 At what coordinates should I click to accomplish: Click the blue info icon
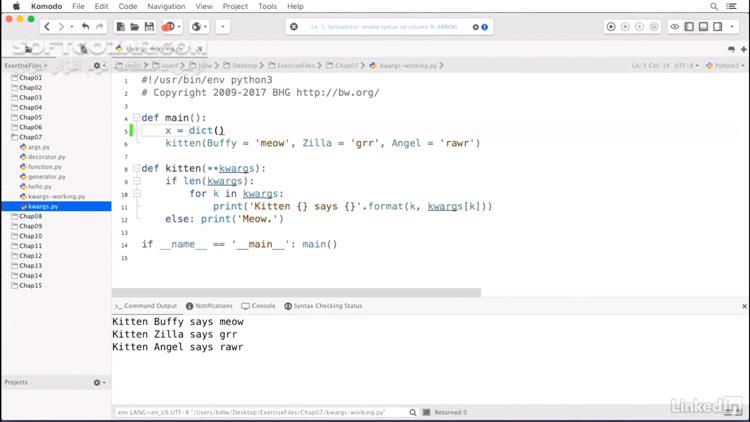click(x=485, y=27)
